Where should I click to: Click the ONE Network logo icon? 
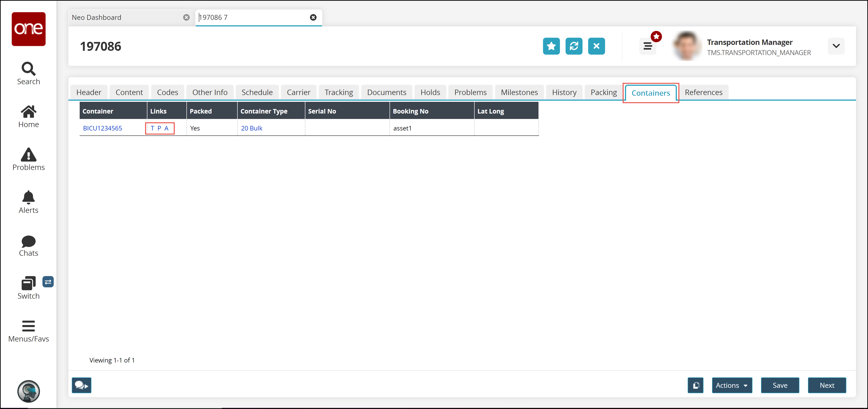[29, 29]
